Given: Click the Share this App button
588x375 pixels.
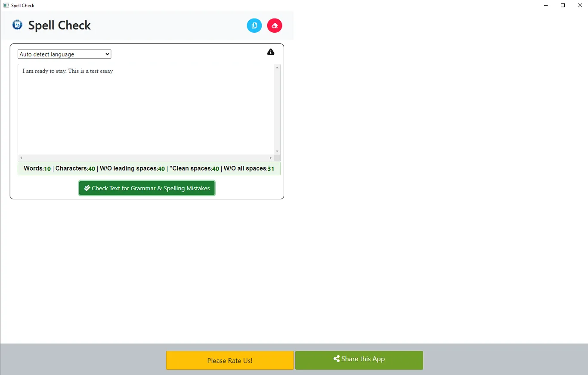Looking at the screenshot, I should pyautogui.click(x=359, y=360).
